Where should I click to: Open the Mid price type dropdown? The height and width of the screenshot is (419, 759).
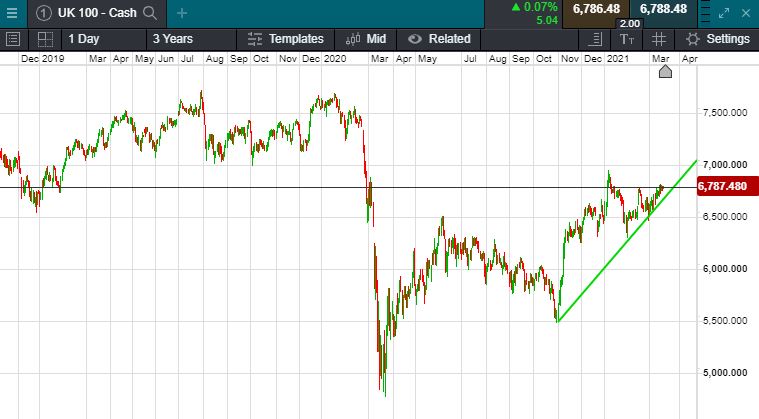[x=366, y=39]
